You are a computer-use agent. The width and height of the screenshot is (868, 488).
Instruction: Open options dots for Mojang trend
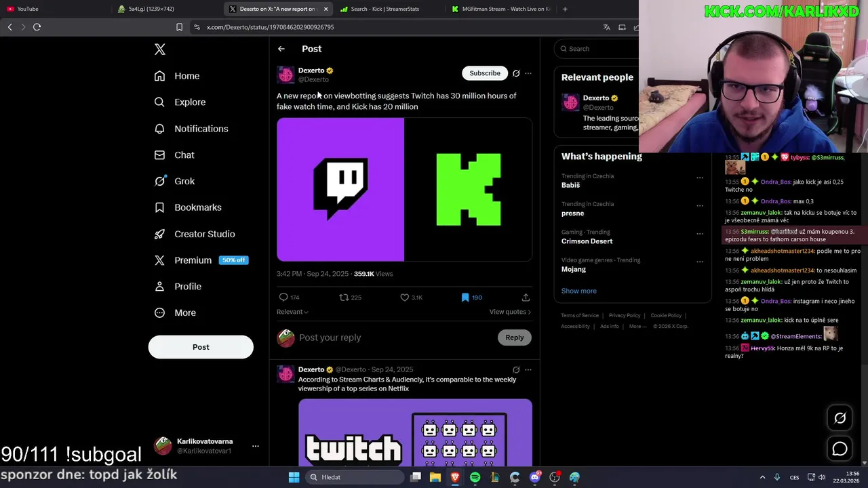700,262
